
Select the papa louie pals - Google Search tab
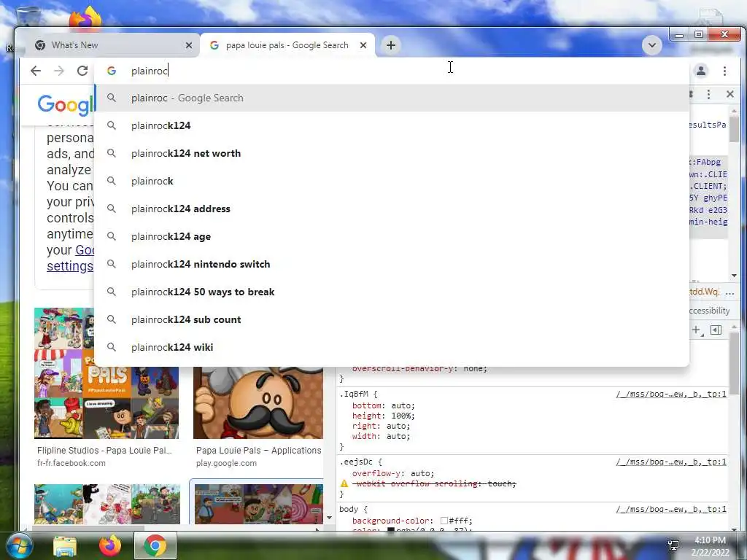point(287,45)
